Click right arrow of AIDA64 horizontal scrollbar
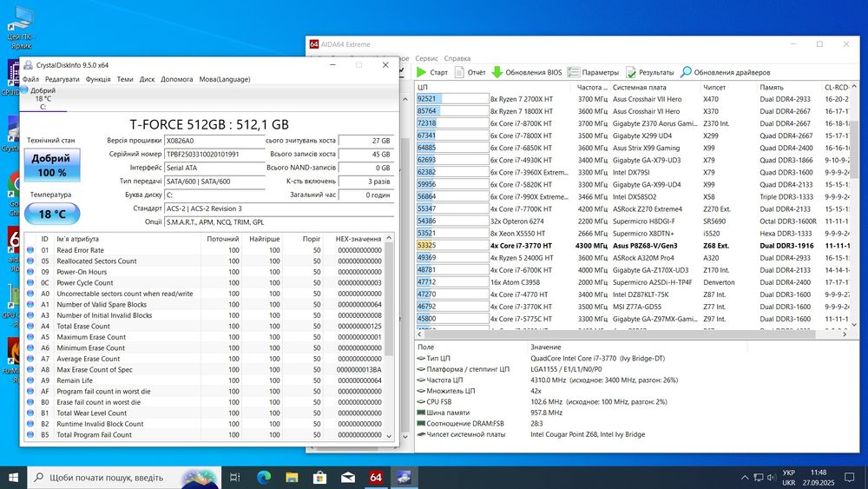Image resolution: width=868 pixels, height=489 pixels. coord(845,334)
